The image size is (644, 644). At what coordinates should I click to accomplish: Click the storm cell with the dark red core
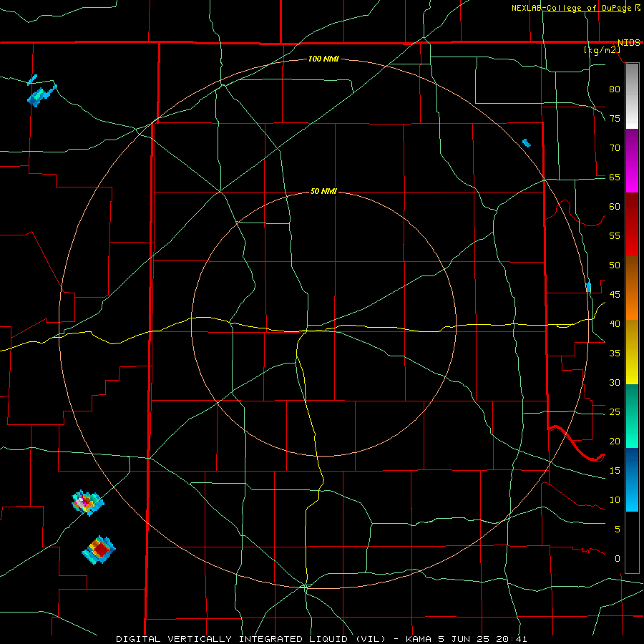(x=99, y=550)
